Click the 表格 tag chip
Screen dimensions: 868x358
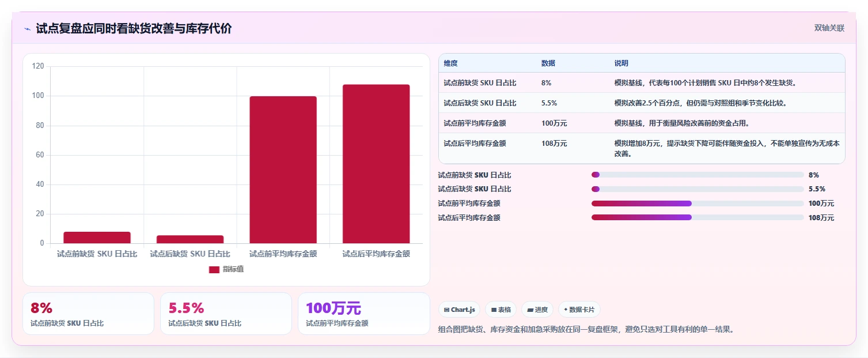[501, 310]
